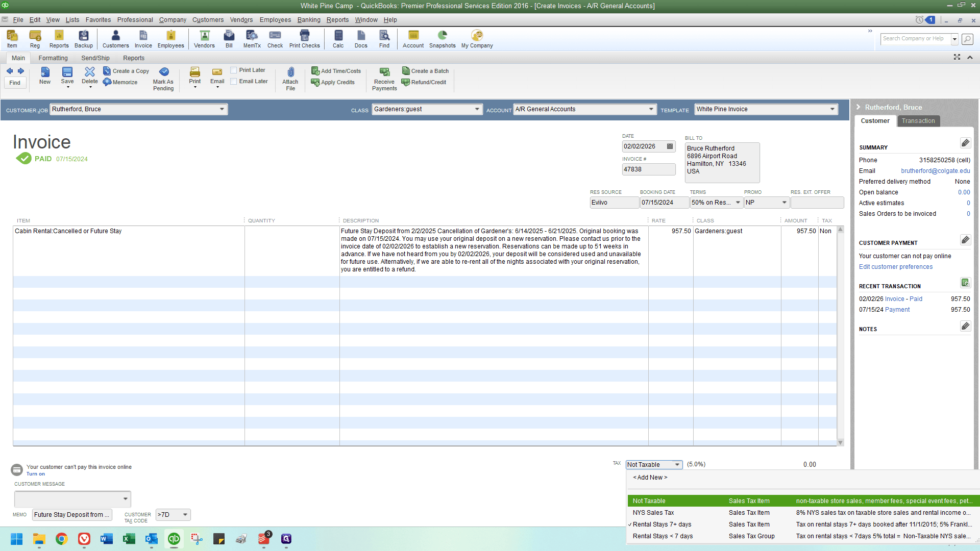Open Snapshots in the toolbar

(x=443, y=39)
